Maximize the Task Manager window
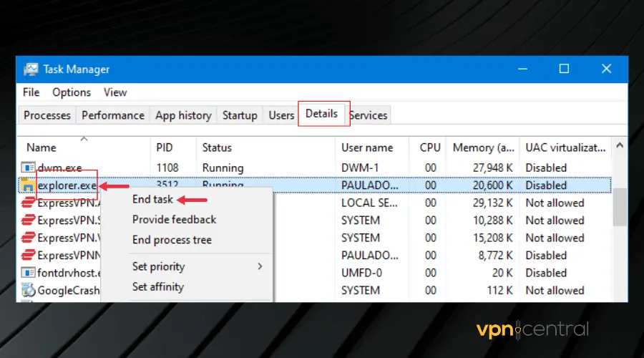The height and width of the screenshot is (358, 644). click(564, 69)
